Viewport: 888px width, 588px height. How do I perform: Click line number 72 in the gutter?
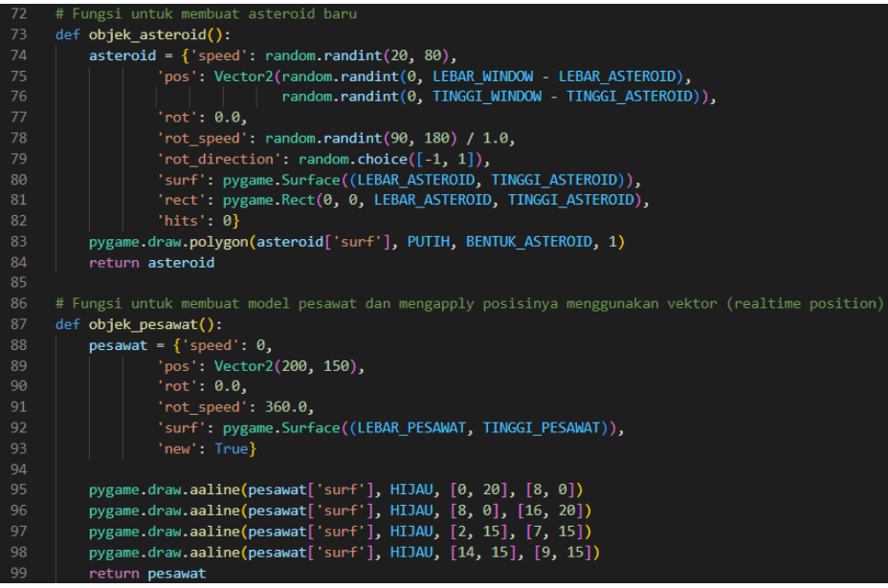[x=18, y=13]
